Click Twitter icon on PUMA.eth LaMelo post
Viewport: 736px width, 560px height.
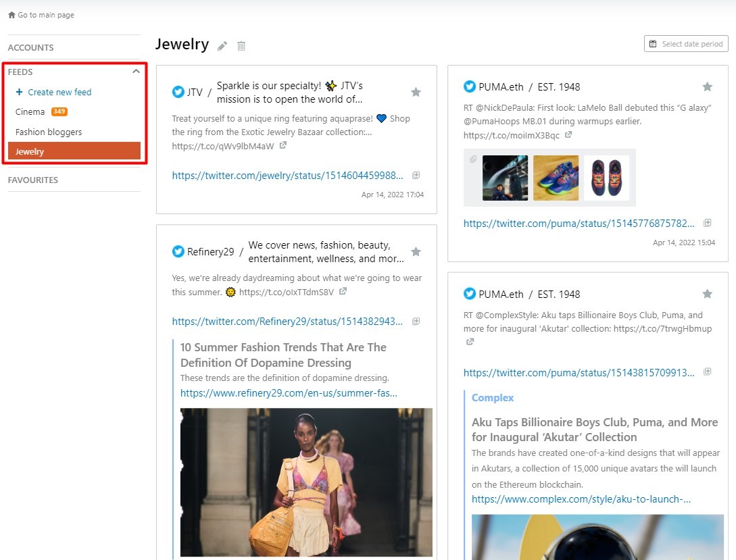click(470, 86)
